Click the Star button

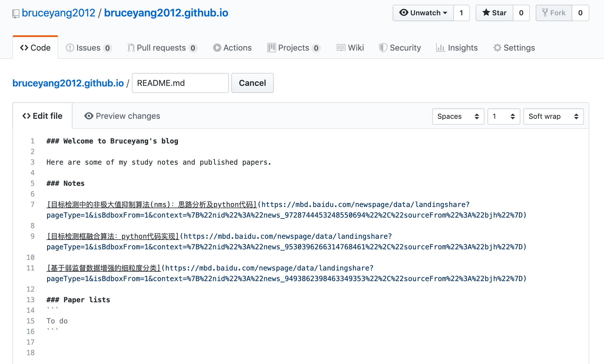click(x=495, y=13)
